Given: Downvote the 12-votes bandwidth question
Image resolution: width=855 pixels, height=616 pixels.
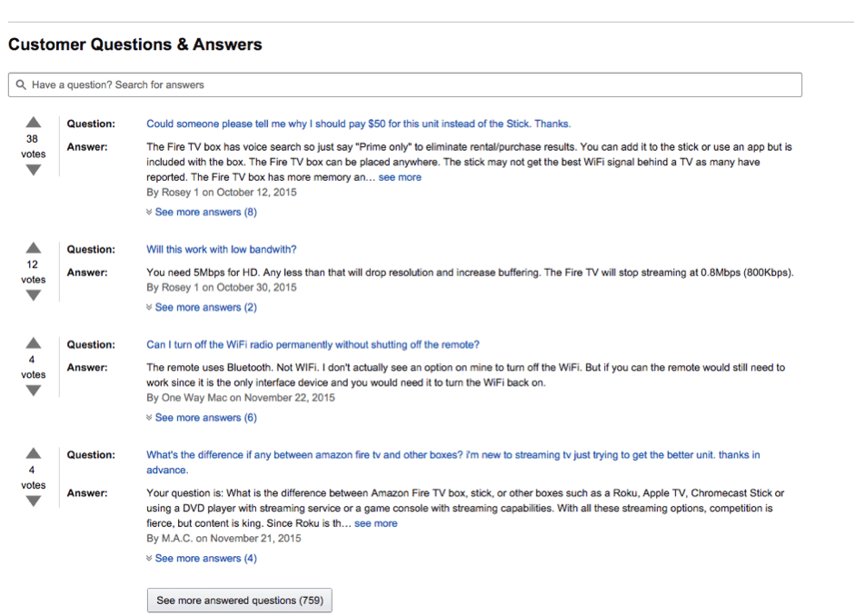Looking at the screenshot, I should tap(34, 295).
